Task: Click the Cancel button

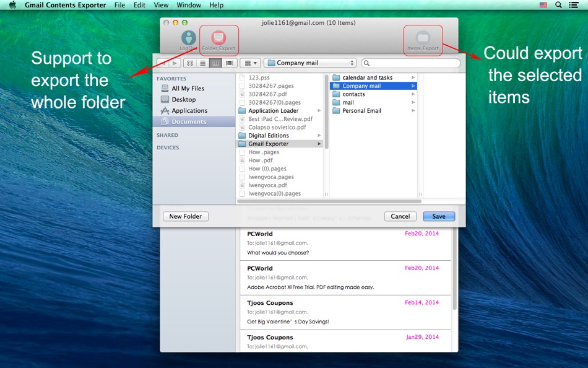Action: point(400,216)
